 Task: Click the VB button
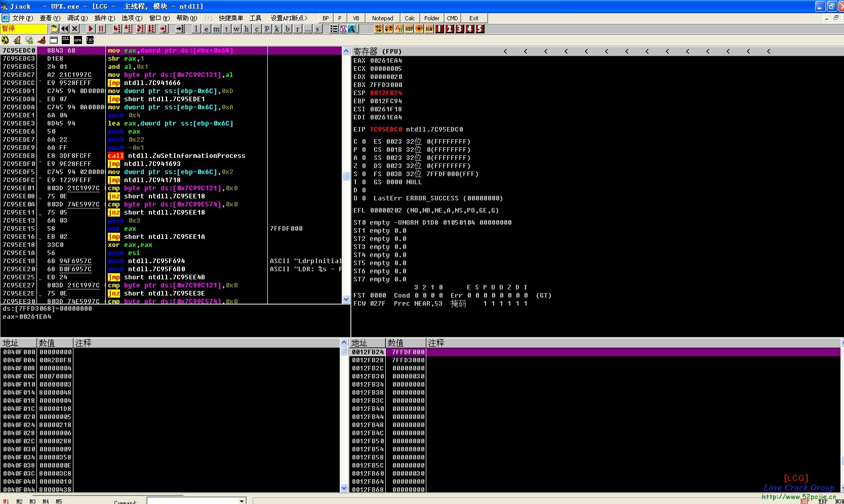[356, 18]
